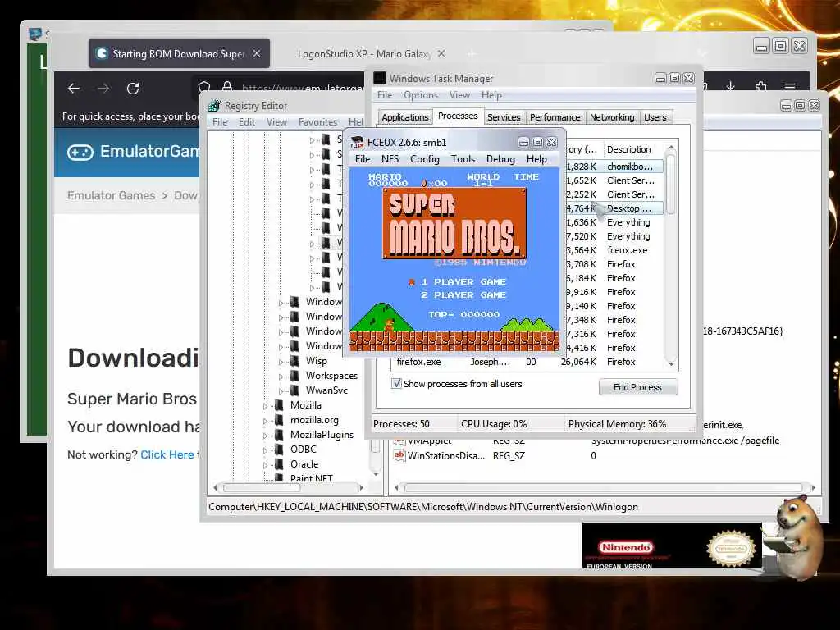Screen dimensions: 840x630
Task: Click the MozillaPlugins key folder icon
Action: [279, 435]
